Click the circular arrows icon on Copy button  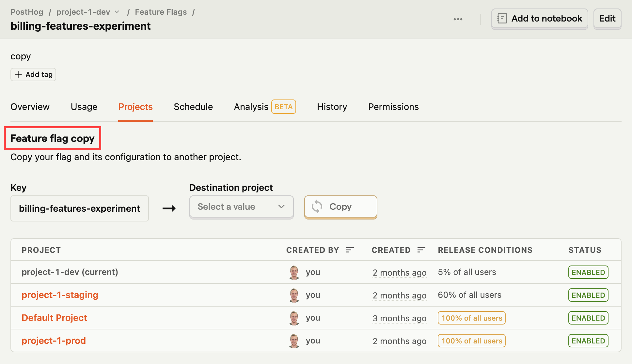point(317,206)
